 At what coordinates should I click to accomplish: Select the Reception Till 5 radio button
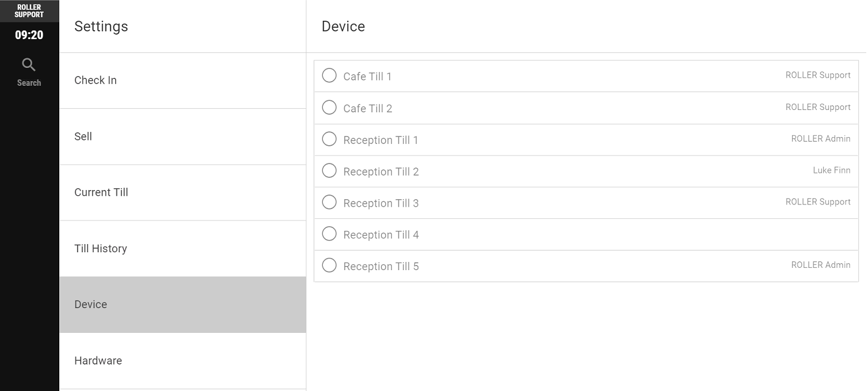tap(329, 265)
